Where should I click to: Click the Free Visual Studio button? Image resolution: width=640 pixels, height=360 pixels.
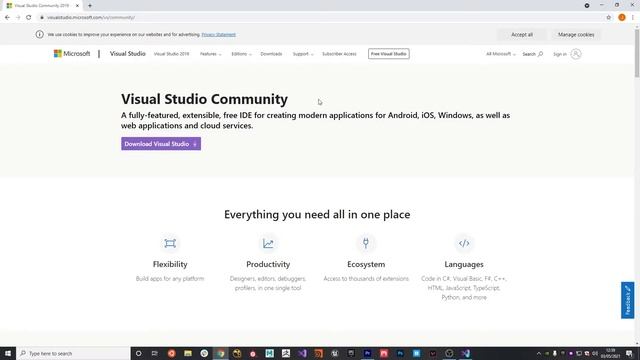389,54
